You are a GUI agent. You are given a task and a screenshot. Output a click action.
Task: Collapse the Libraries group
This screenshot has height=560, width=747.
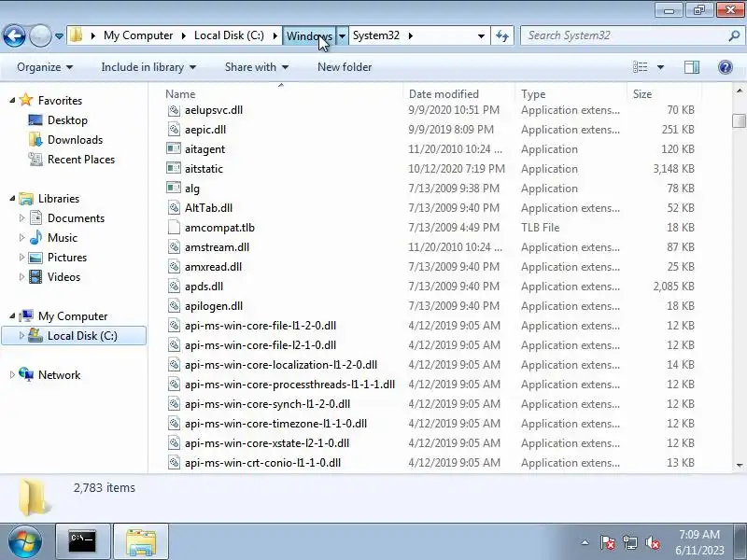[12, 199]
